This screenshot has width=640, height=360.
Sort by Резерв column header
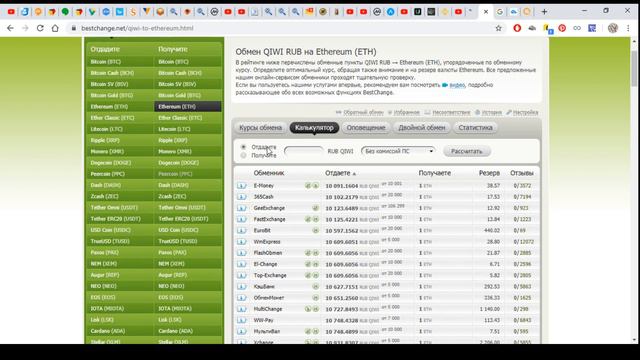pos(489,173)
